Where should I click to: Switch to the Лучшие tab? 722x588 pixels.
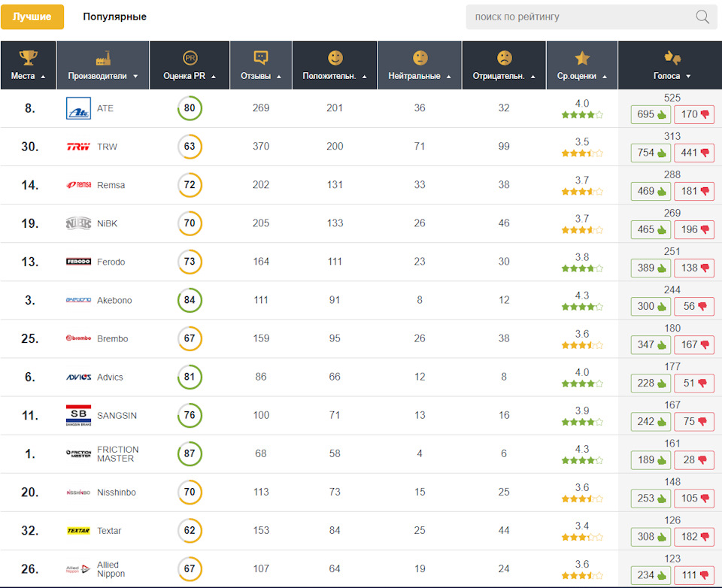click(32, 17)
